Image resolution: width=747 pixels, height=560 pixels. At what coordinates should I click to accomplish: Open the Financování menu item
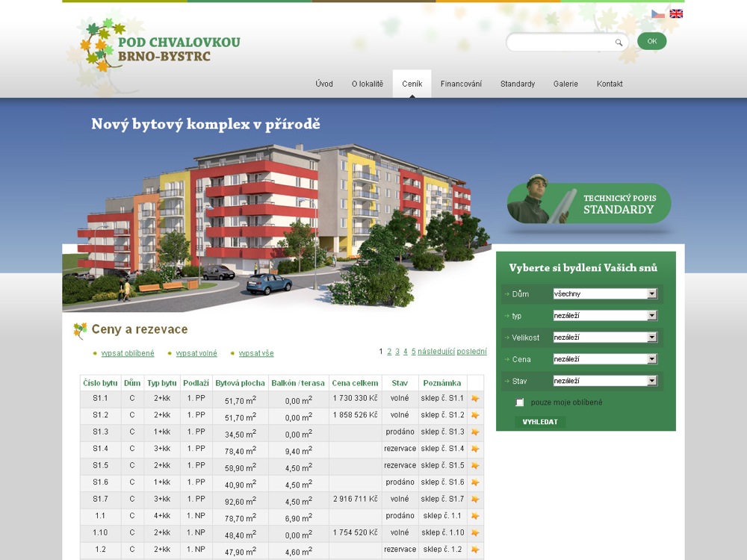coord(461,84)
